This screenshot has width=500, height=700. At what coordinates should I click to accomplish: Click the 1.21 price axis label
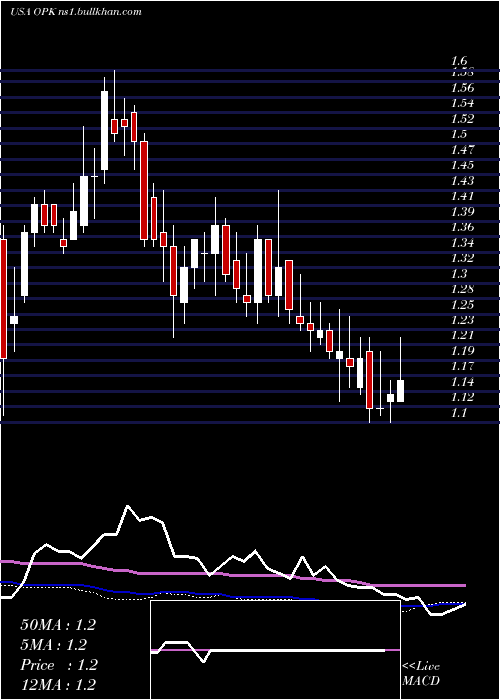(463, 336)
